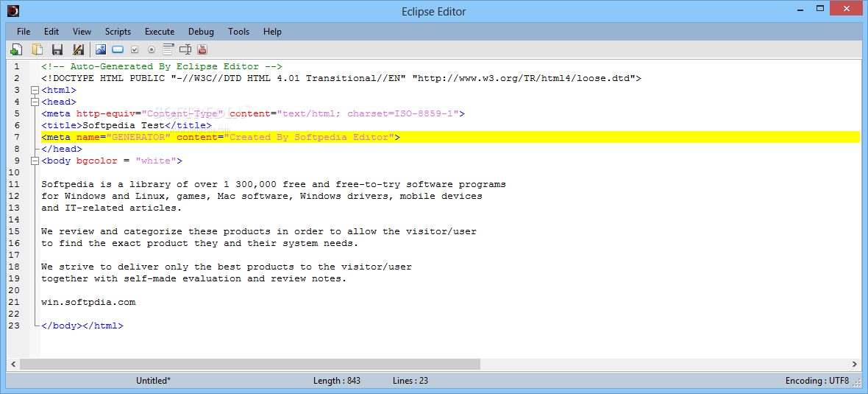Click the Auto-Generated comment on line 1

[x=162, y=66]
